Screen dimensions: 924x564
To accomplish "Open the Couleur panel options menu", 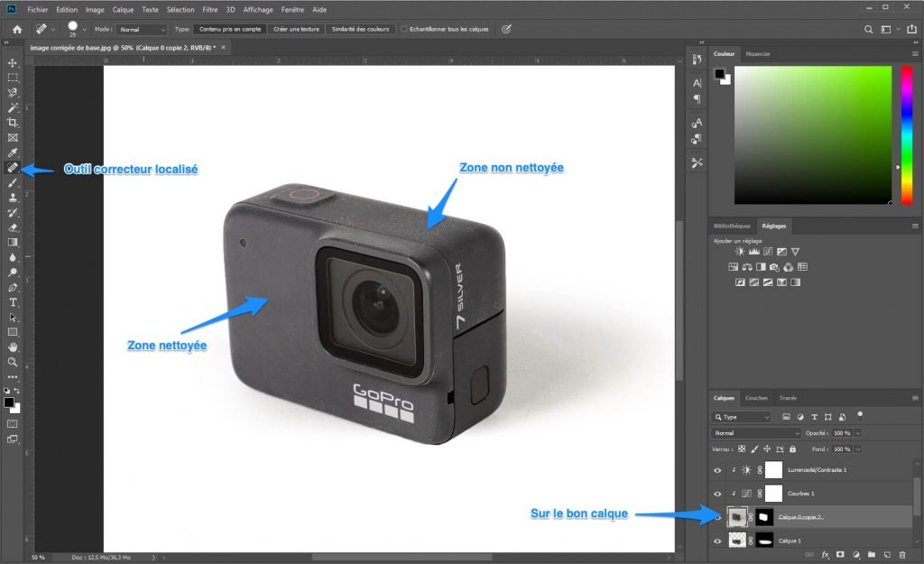I will (x=915, y=53).
